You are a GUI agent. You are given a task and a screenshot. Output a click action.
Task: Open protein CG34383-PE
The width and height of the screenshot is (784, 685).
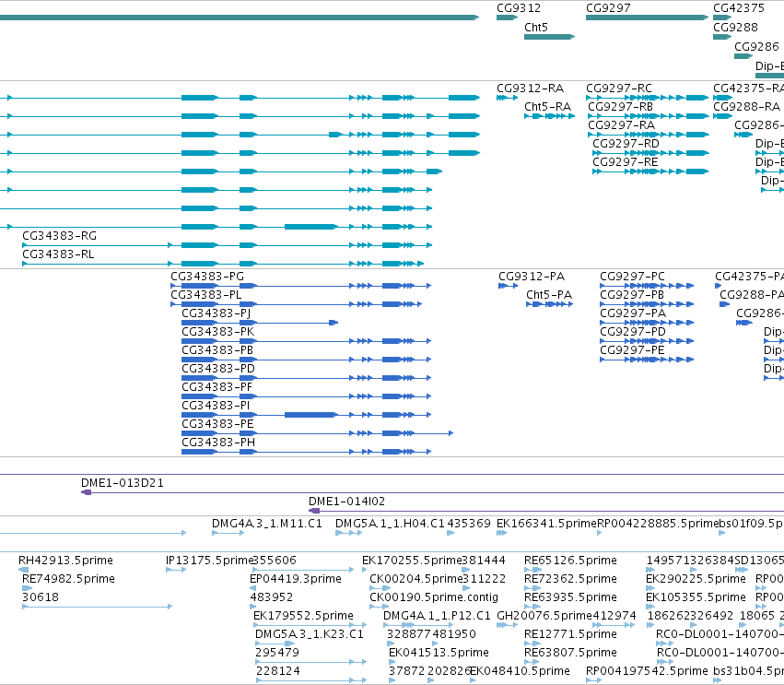[x=318, y=433]
